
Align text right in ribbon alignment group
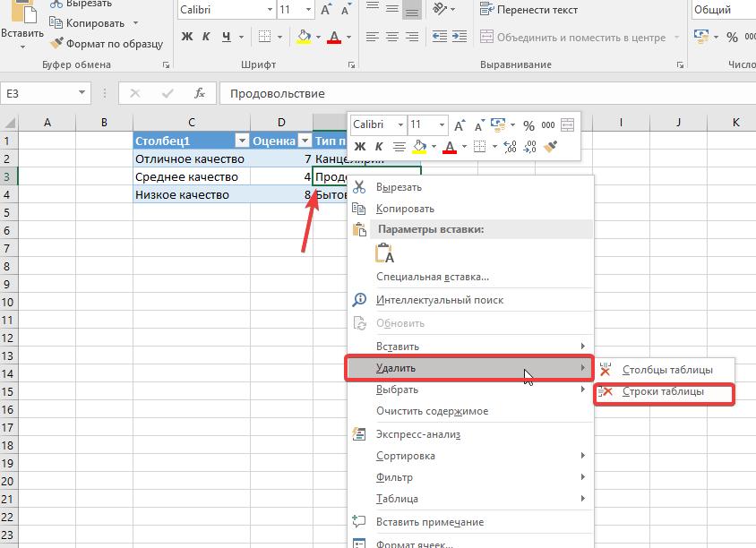[x=412, y=37]
